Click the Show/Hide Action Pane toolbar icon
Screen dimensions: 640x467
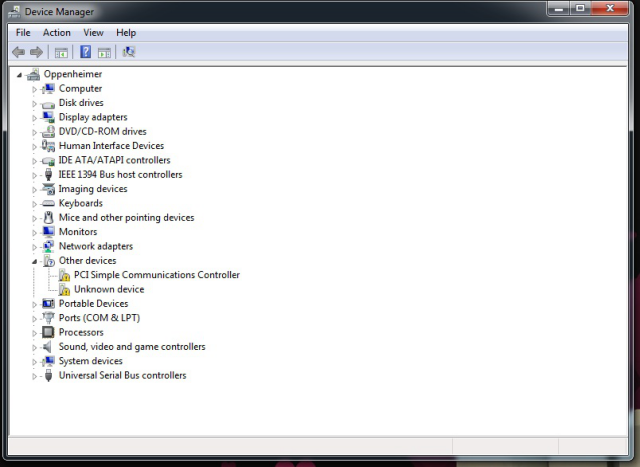point(104,52)
